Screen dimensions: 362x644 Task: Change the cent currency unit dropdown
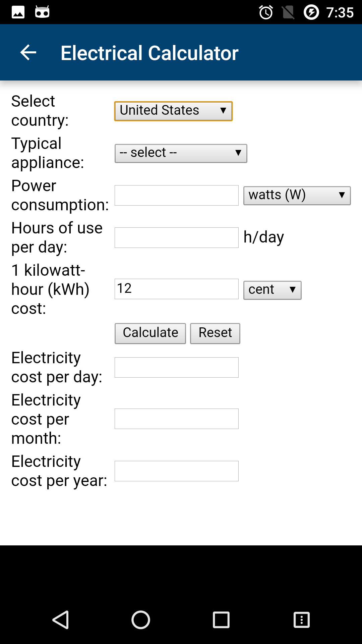tap(272, 290)
